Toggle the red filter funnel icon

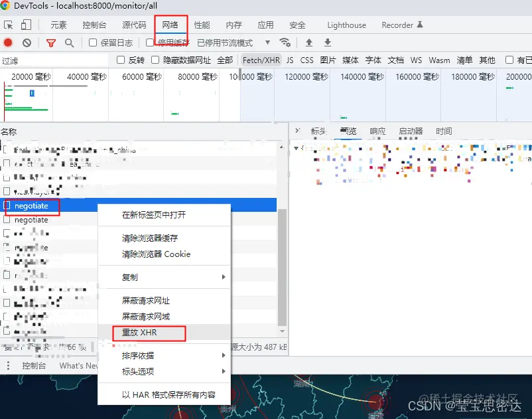coord(51,42)
